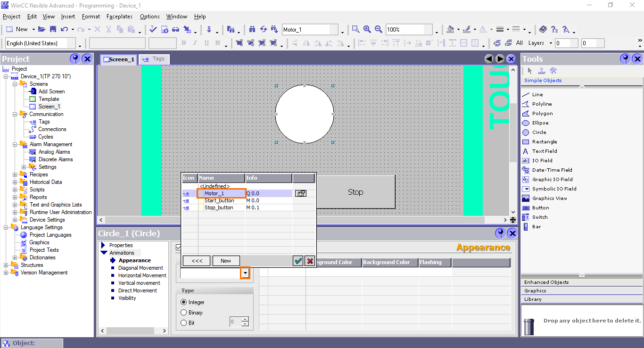Click the transfer download arrow icon

[209, 29]
